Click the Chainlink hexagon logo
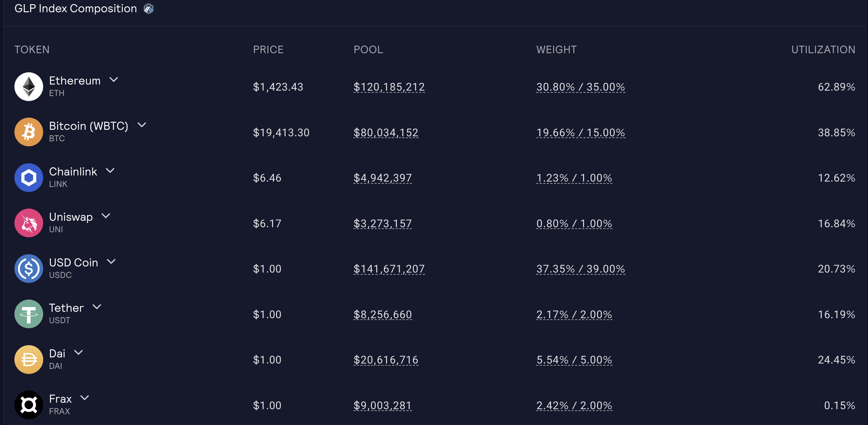 29,177
